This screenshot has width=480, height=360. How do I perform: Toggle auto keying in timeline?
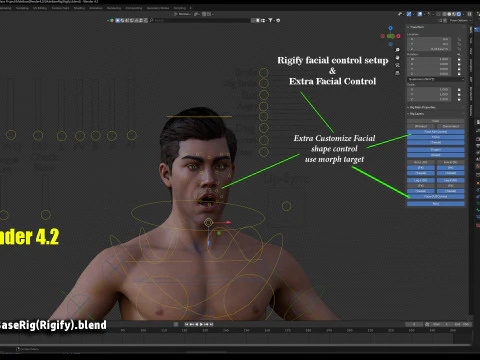[x=176, y=324]
